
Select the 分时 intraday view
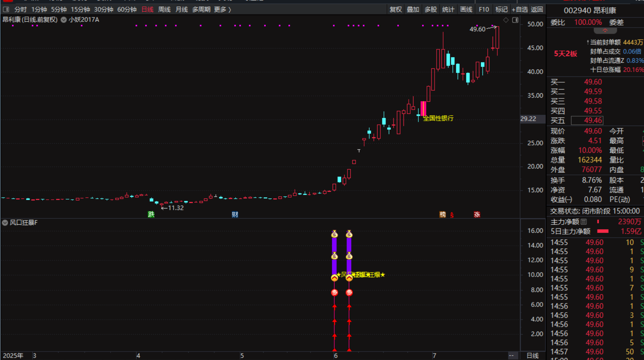click(20, 9)
